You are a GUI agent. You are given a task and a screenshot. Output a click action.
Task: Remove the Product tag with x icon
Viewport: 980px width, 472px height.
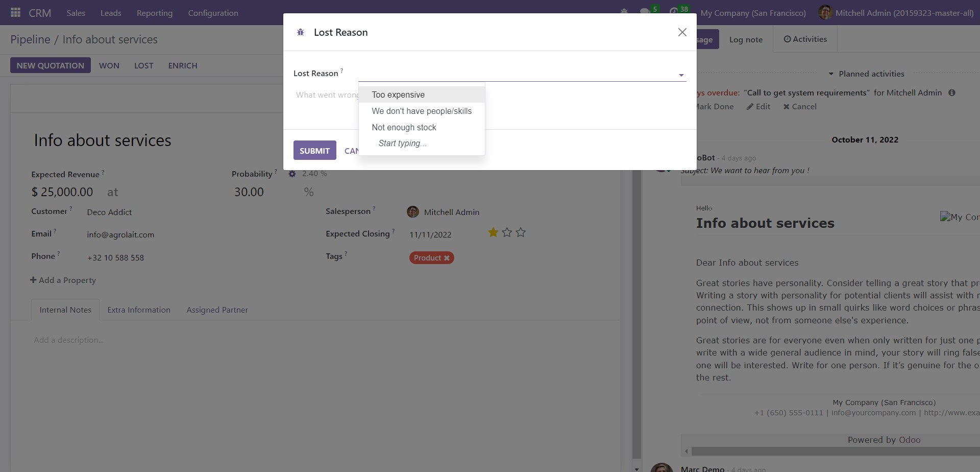point(447,258)
